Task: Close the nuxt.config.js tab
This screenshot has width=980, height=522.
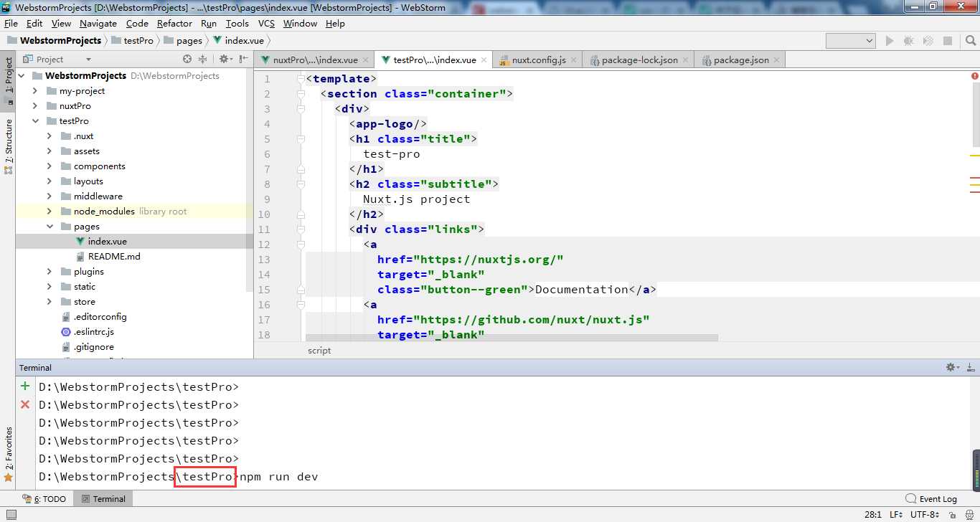Action: point(574,60)
